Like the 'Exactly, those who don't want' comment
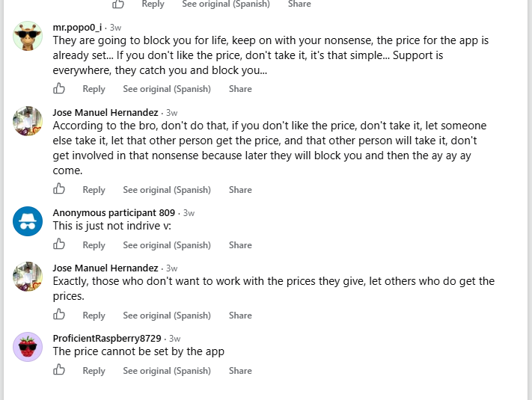Image resolution: width=532 pixels, height=400 pixels. coord(59,314)
